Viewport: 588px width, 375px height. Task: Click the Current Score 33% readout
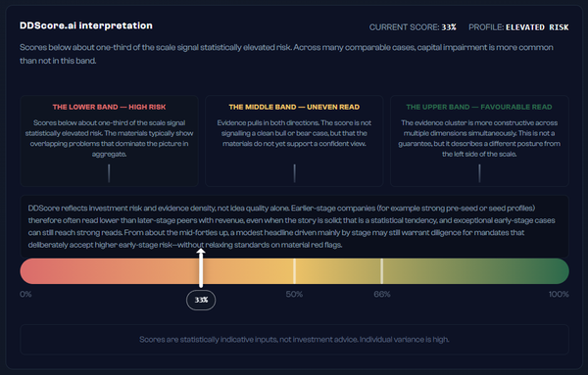tap(413, 27)
